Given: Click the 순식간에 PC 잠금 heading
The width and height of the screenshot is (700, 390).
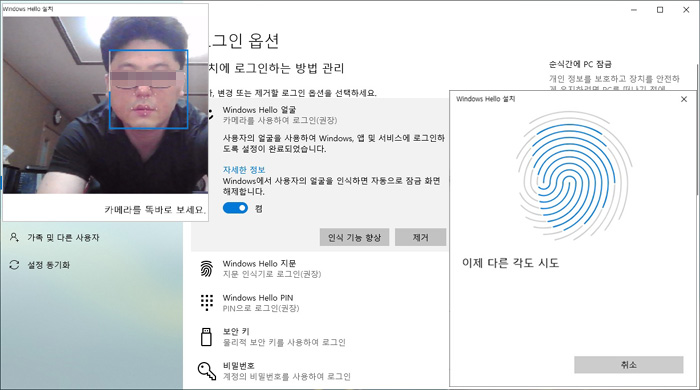Looking at the screenshot, I should 580,64.
